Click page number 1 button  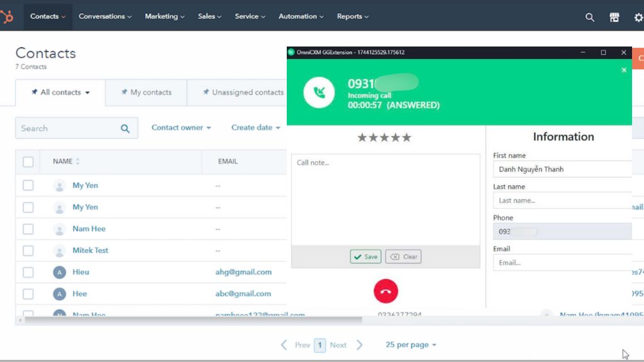(x=319, y=345)
